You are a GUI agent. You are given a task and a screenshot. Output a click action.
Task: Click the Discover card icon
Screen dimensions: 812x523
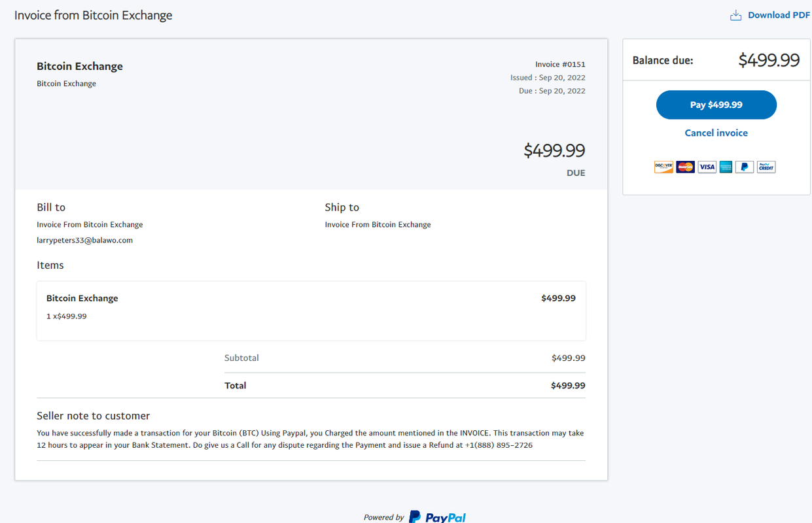coord(663,167)
